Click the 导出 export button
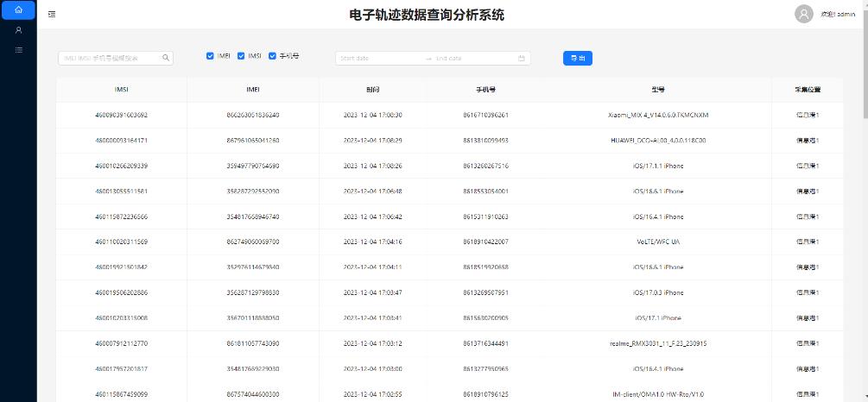 point(577,58)
